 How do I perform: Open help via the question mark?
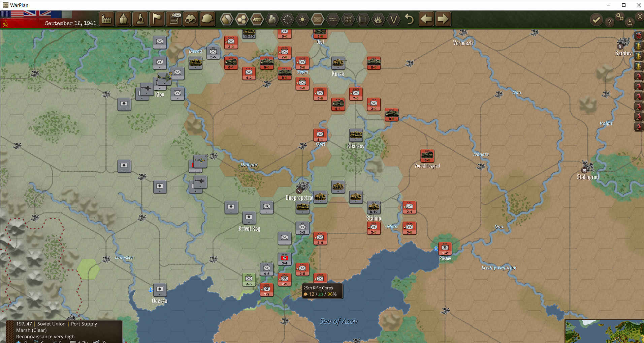[x=609, y=22]
